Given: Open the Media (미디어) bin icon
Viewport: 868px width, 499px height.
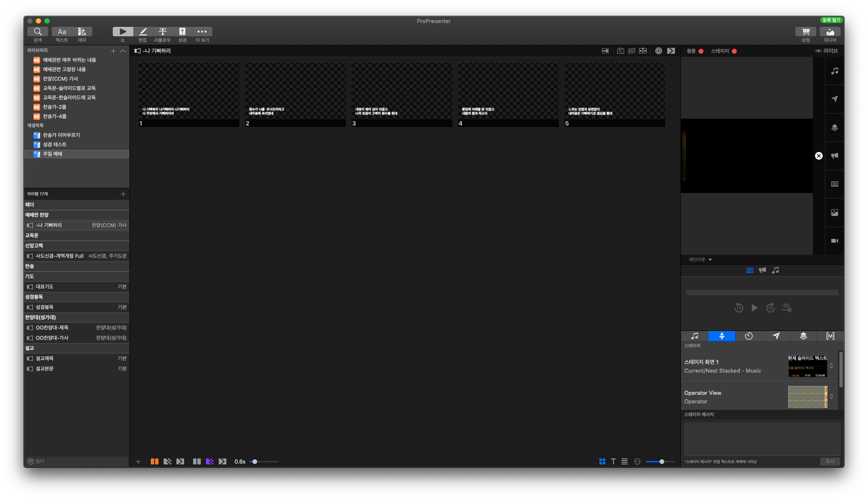Looking at the screenshot, I should (x=830, y=32).
